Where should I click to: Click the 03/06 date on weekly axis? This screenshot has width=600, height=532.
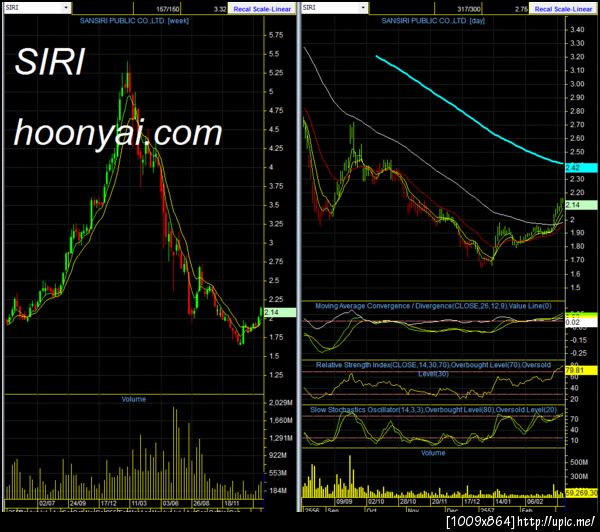(170, 503)
